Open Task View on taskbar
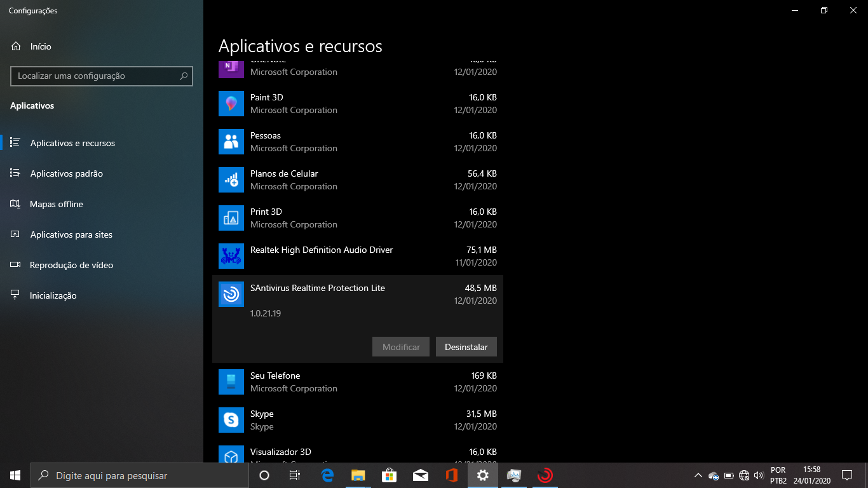The image size is (868, 488). pos(295,475)
